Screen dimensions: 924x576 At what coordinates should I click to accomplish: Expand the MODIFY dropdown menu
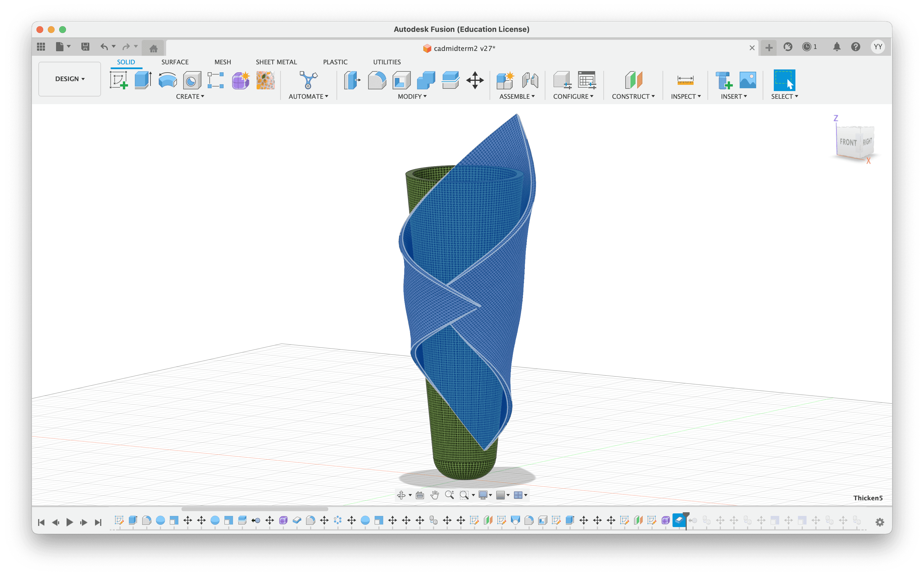click(x=412, y=97)
